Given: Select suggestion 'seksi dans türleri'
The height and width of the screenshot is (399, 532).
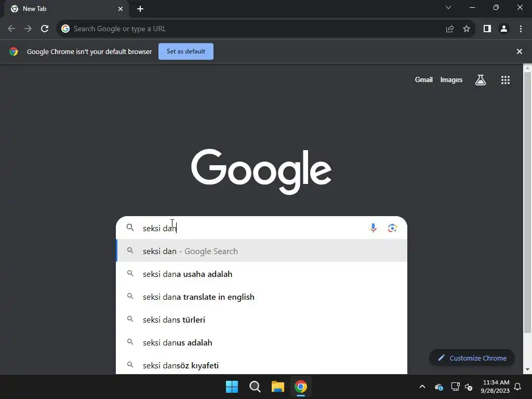Looking at the screenshot, I should point(262,320).
